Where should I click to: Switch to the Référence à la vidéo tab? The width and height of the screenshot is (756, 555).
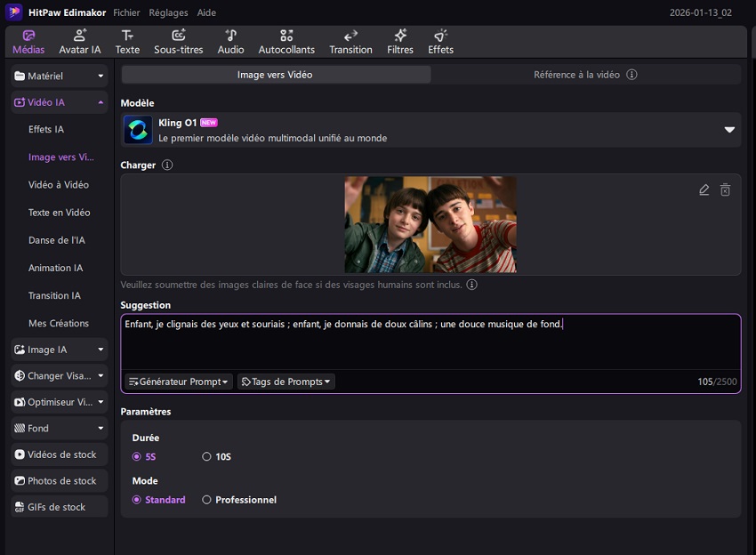pos(584,75)
